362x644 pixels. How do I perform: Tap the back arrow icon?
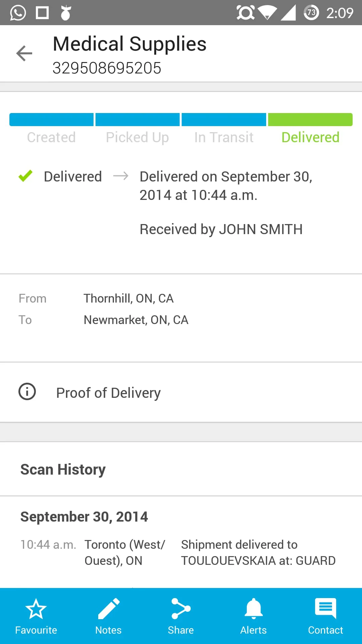[x=24, y=53]
